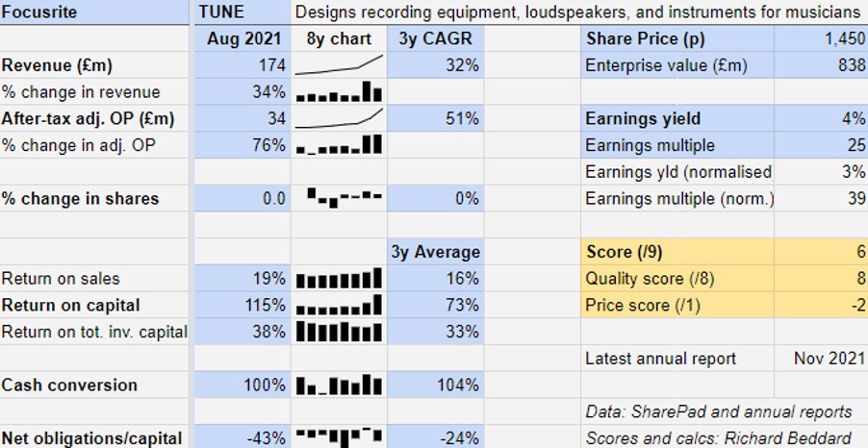Select Net obligations/capital value -43%

click(x=242, y=436)
